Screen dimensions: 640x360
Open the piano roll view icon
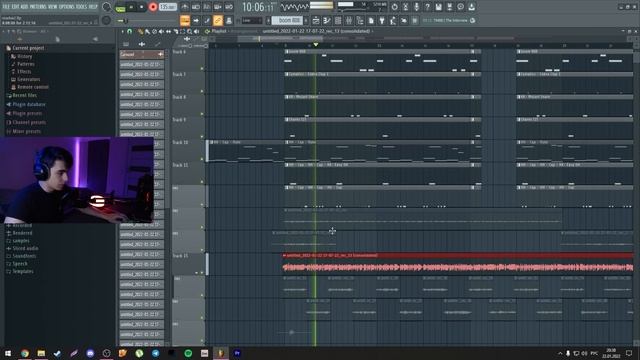point(327,20)
